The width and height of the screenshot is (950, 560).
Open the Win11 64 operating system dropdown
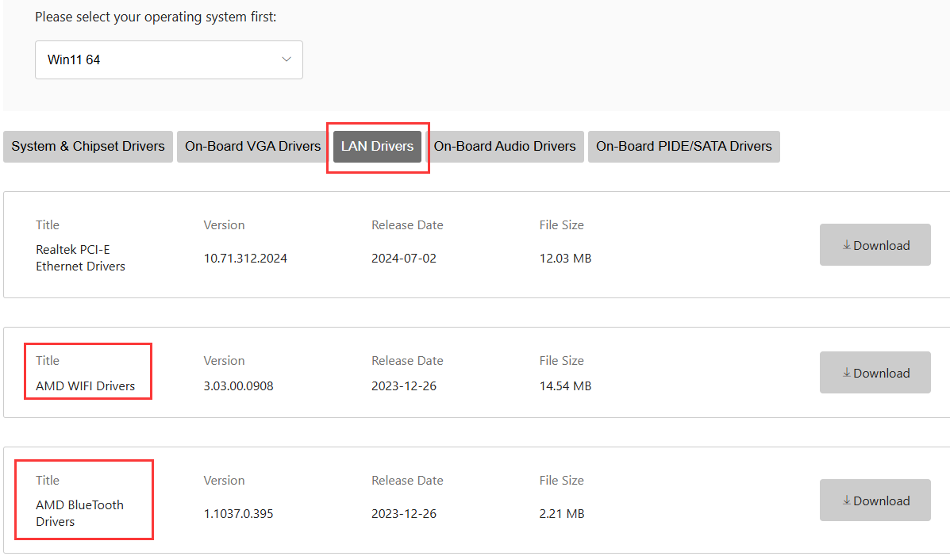[159, 60]
